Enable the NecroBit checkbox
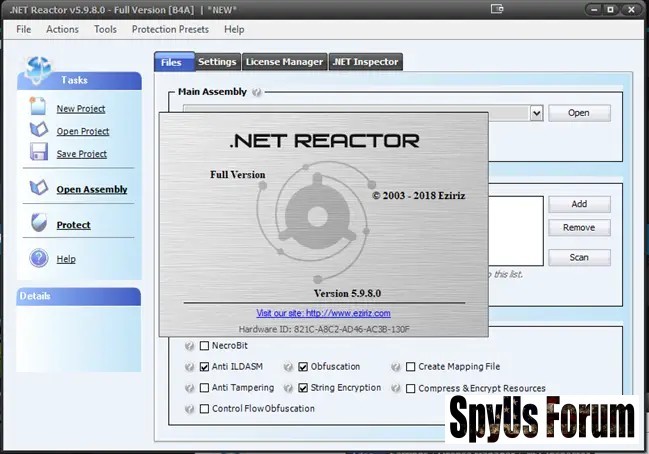This screenshot has height=454, width=649. (205, 346)
